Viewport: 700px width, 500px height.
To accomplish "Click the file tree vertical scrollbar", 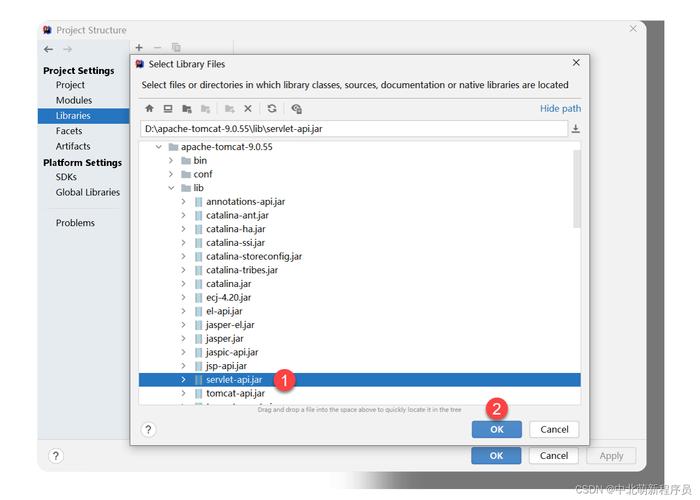I will pos(577,189).
